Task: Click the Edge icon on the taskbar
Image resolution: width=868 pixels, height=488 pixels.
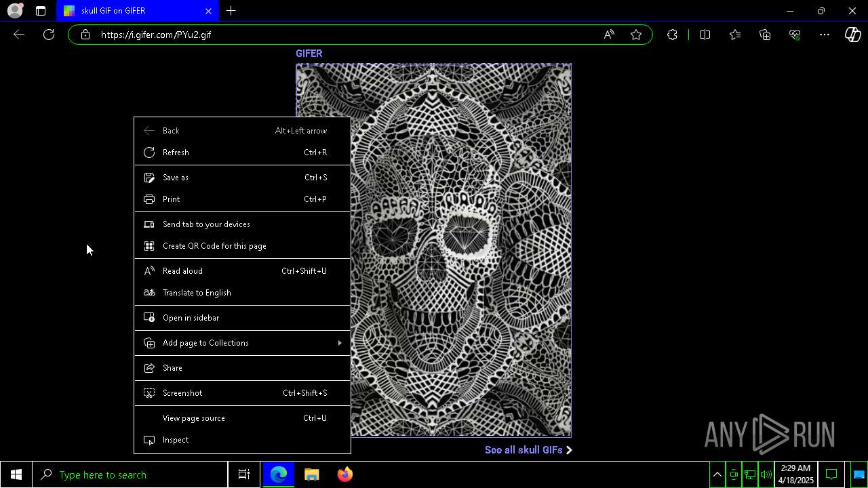Action: tap(279, 474)
